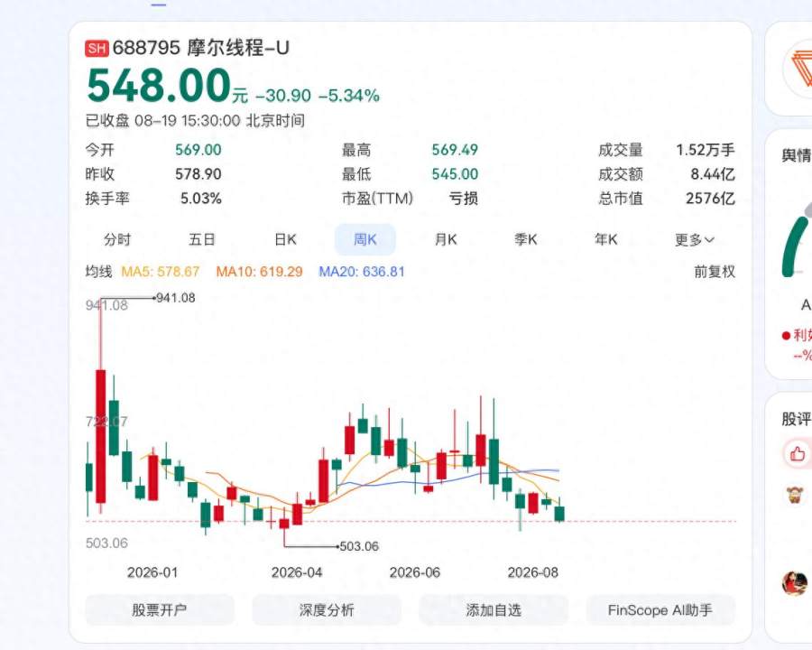Open 深度分析 for this stock
The width and height of the screenshot is (812, 650).
pos(327,610)
